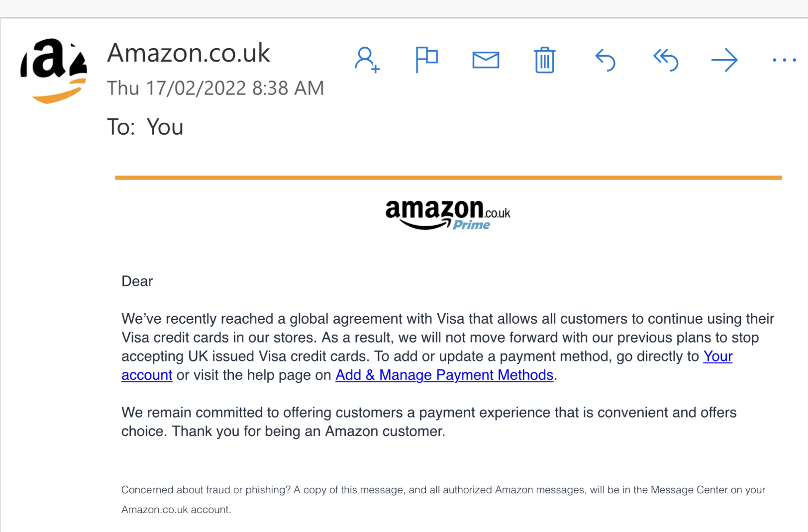The image size is (808, 532).
Task: Click the Amazon.co.uk sender name
Action: tap(189, 53)
